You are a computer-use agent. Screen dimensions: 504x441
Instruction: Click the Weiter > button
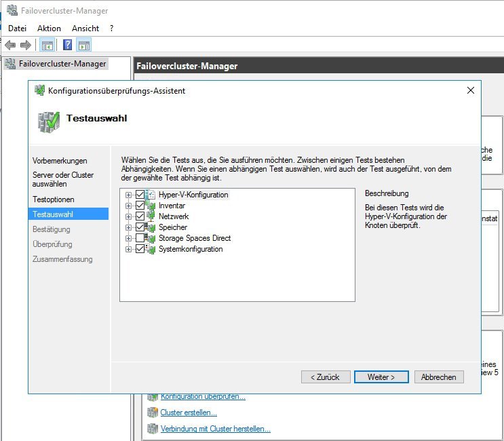[x=381, y=377]
